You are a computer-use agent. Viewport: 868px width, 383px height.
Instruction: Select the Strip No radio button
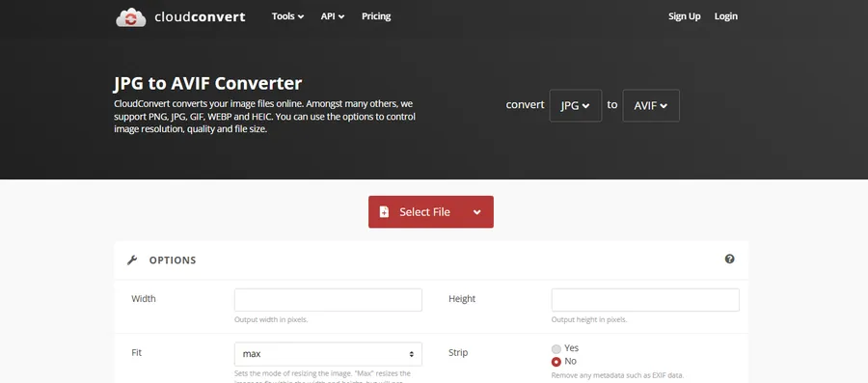point(556,362)
